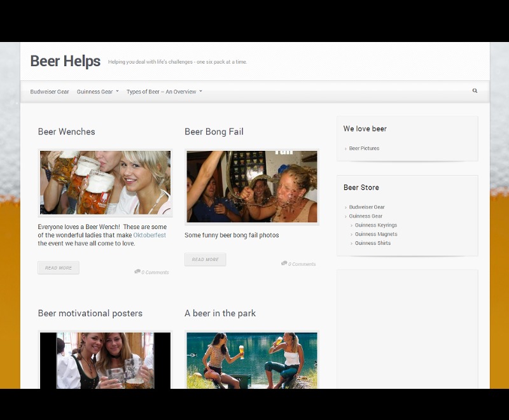This screenshot has height=420, width=509.
Task: Go to the Beer Helps site title
Action: tap(66, 61)
